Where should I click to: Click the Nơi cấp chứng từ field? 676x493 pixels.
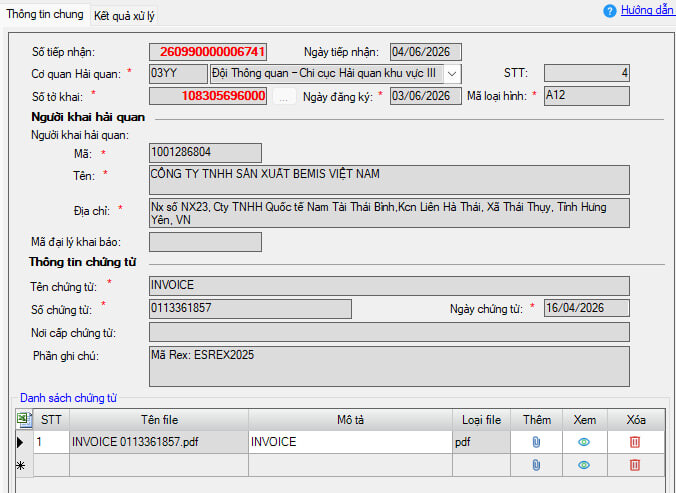389,332
